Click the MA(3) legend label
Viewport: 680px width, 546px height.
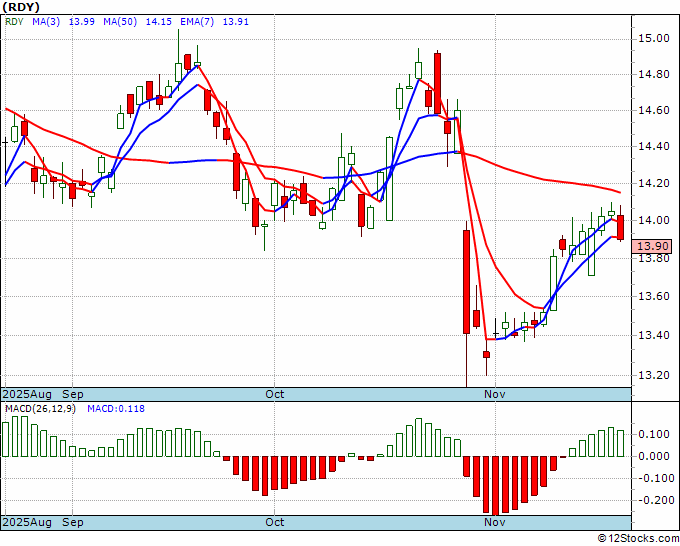pos(46,22)
